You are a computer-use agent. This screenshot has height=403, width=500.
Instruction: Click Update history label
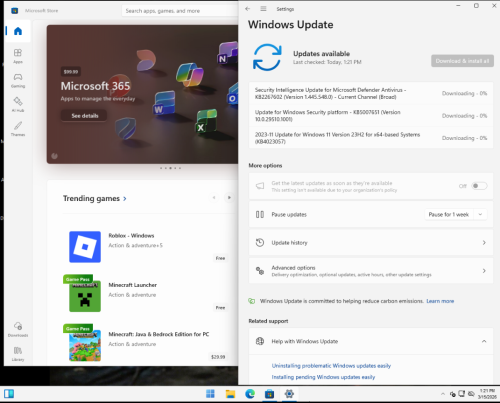point(289,243)
